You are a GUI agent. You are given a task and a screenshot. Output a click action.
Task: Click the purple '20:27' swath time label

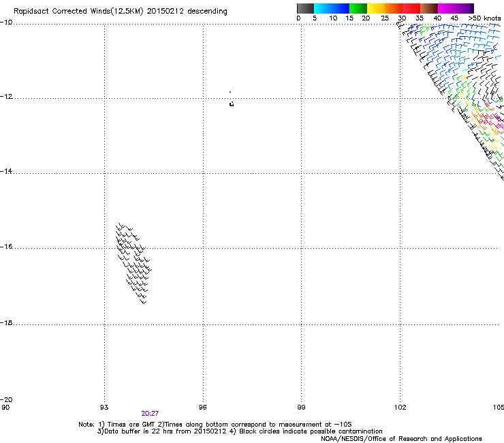(x=150, y=414)
